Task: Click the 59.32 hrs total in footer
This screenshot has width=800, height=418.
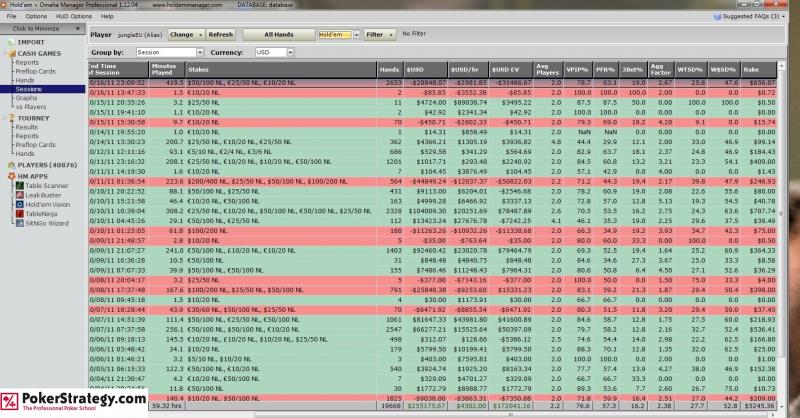Action: [168, 406]
